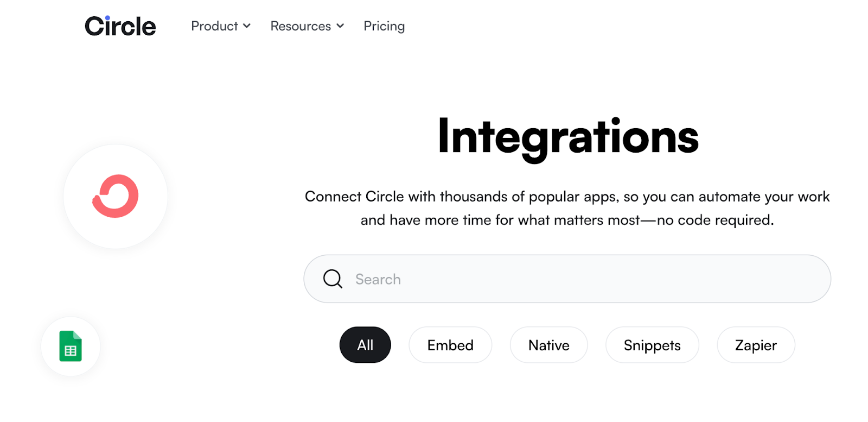Click the magnifying glass search icon

pos(332,279)
